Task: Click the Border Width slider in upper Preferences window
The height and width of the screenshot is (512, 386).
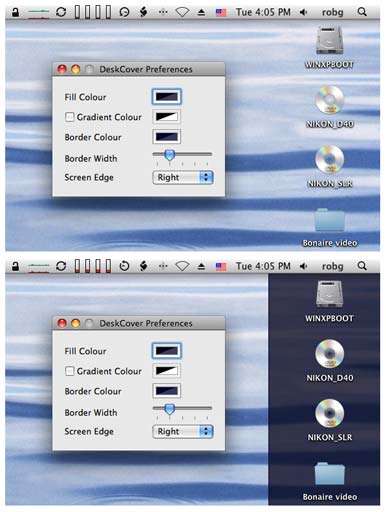Action: (182, 155)
